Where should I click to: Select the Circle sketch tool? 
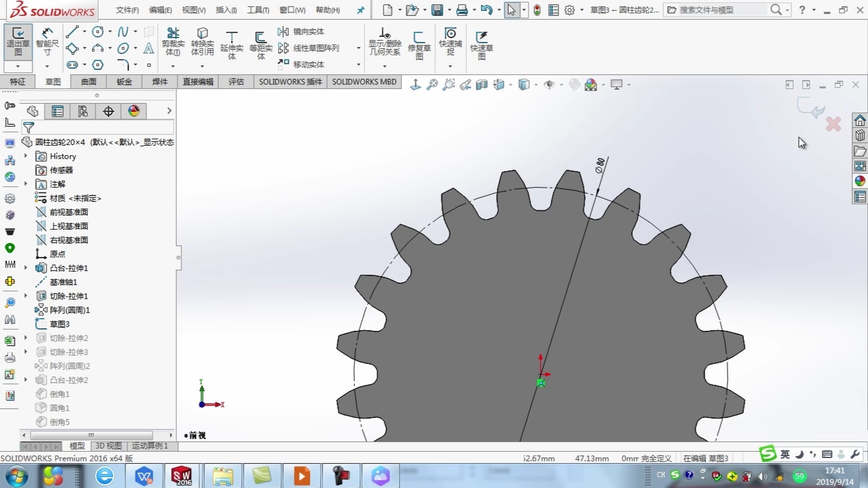click(x=98, y=32)
